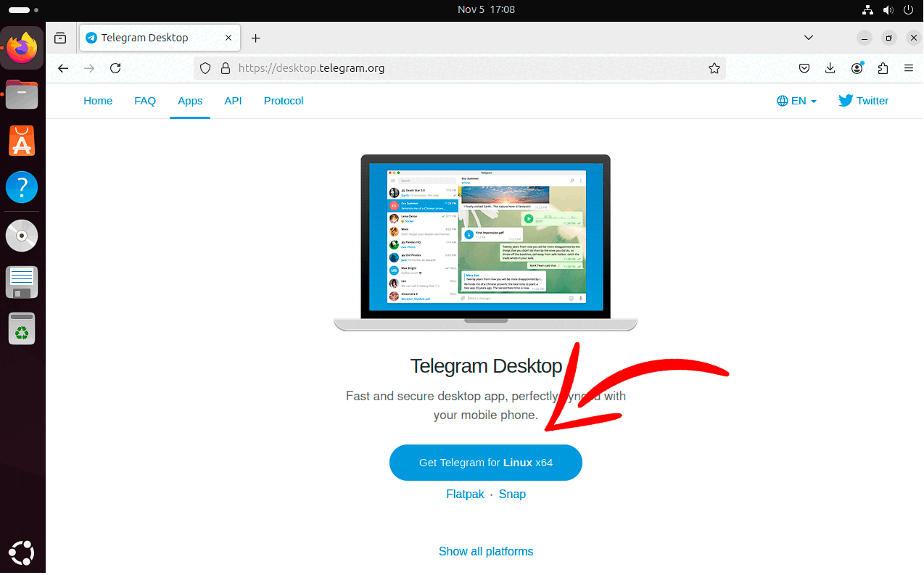Click the Telegram Desktop laptop screenshot
The height and width of the screenshot is (575, 924).
point(486,243)
